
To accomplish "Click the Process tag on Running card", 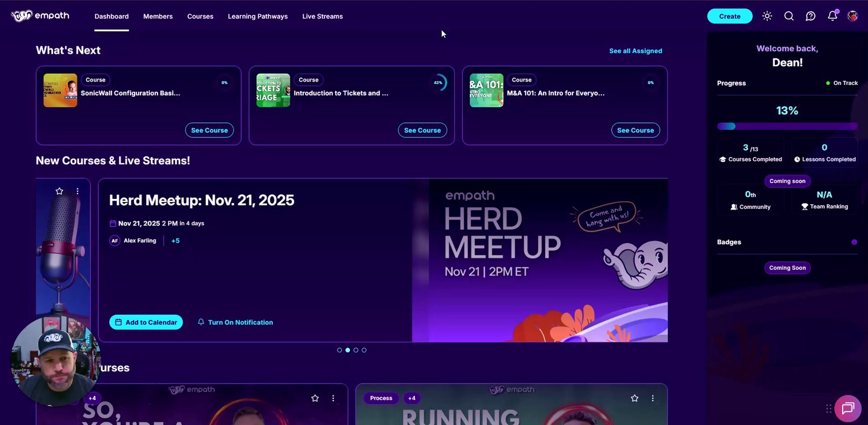I will tap(381, 398).
